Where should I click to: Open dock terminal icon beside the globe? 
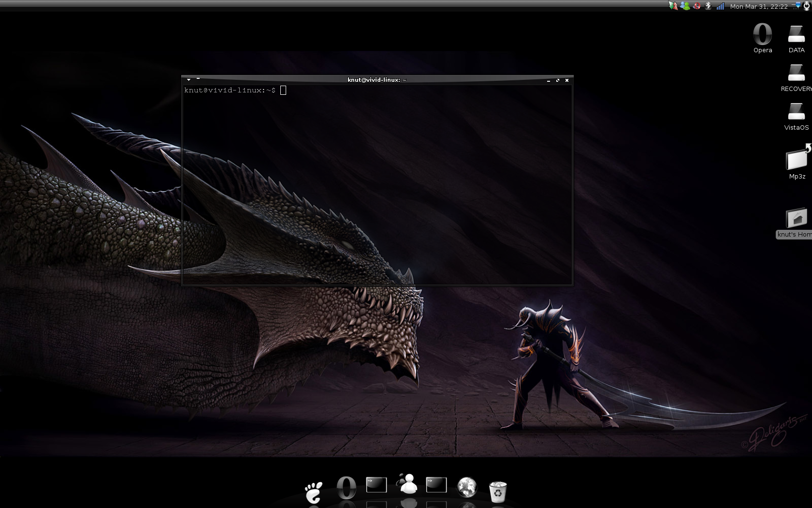436,485
